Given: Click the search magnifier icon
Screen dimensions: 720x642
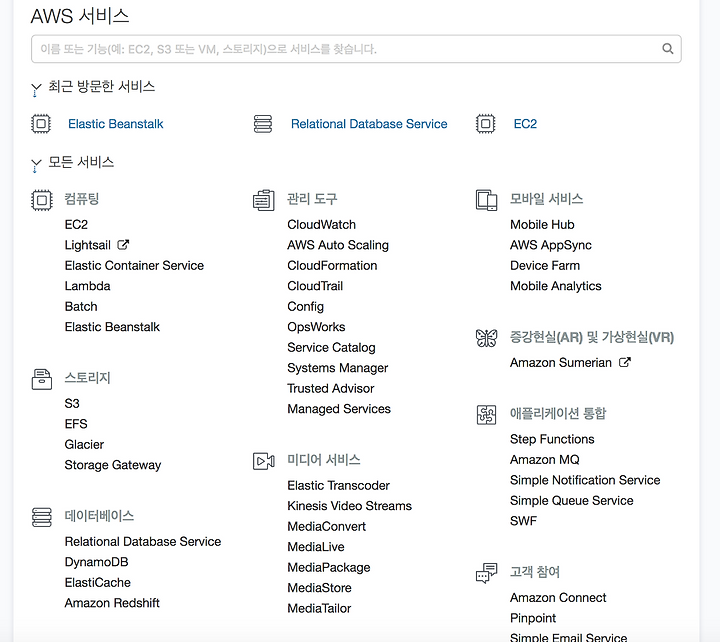Looking at the screenshot, I should tap(668, 49).
